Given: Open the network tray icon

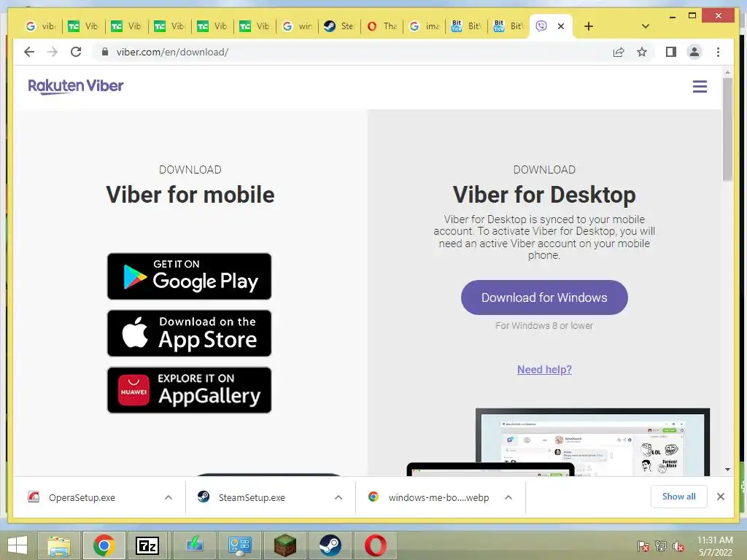Looking at the screenshot, I should 661,546.
